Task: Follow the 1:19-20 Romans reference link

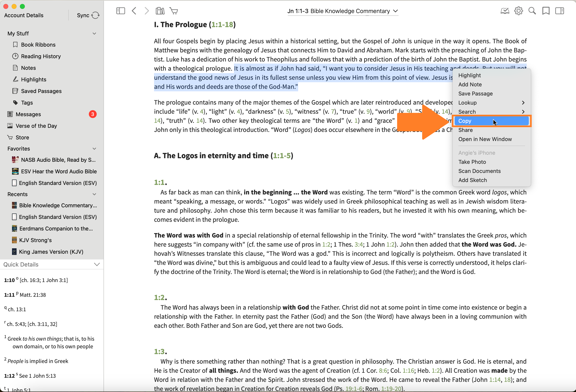Action: tap(391, 388)
